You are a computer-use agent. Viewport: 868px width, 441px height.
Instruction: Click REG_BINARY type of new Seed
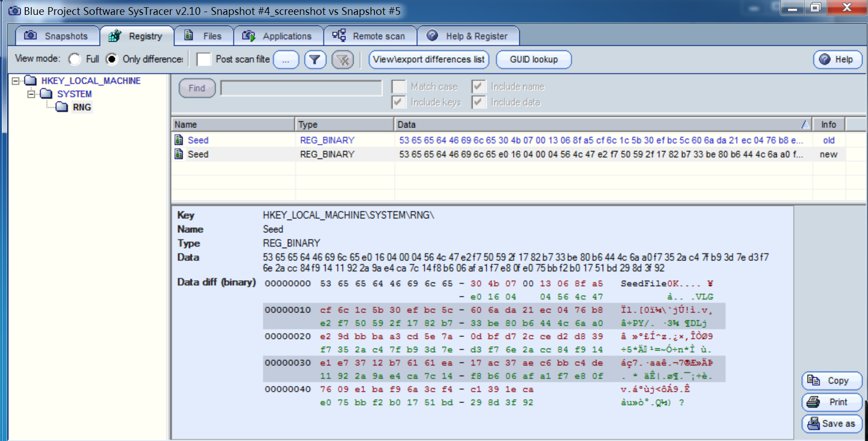pos(327,155)
